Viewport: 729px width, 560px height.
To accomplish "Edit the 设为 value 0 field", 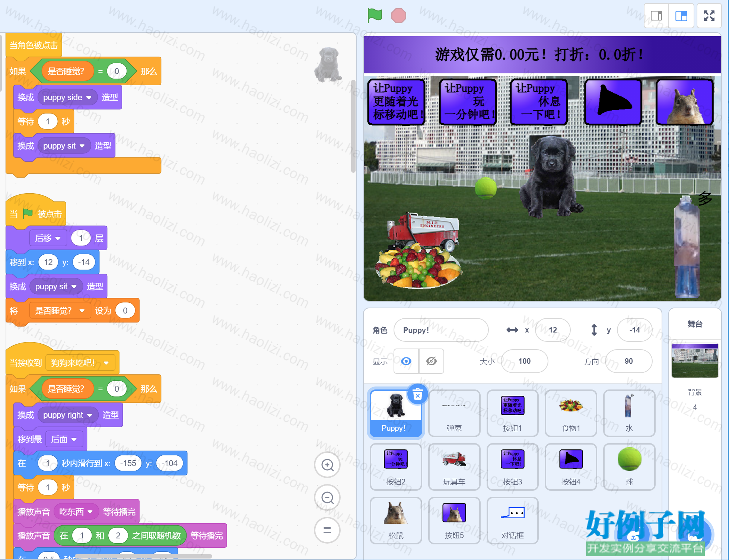I will [125, 311].
